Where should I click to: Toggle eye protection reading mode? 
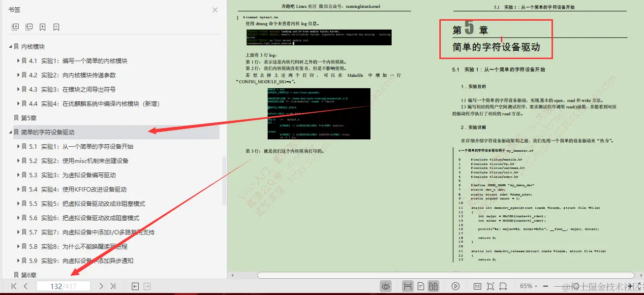(x=386, y=286)
